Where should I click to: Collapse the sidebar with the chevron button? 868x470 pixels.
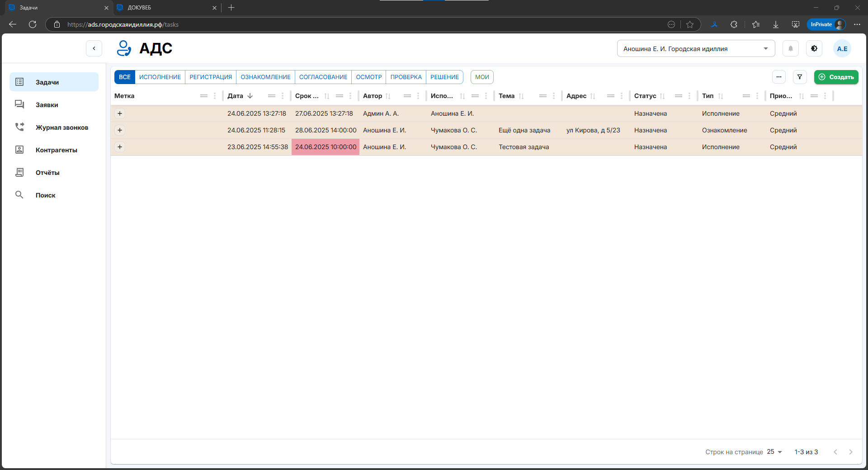tap(94, 48)
